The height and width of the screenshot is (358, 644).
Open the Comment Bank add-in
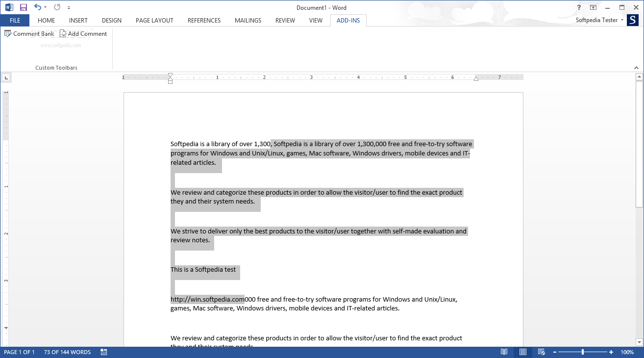(29, 34)
